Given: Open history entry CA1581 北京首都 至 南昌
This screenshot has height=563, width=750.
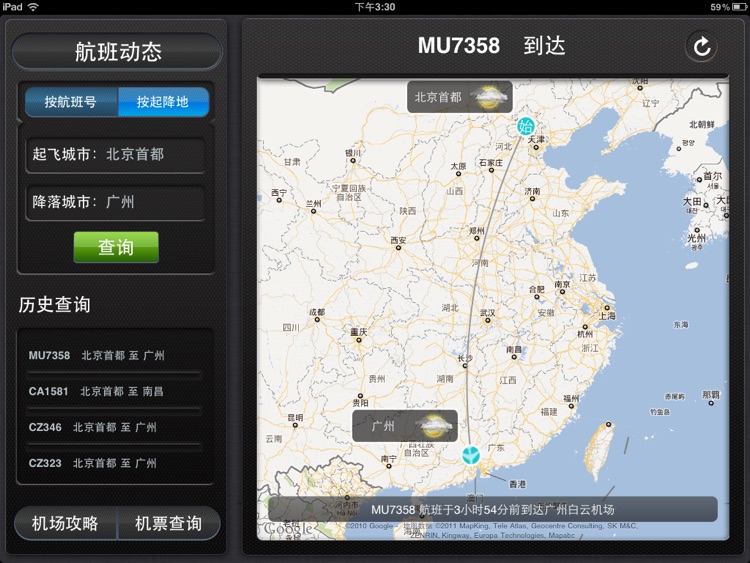Looking at the screenshot, I should tap(115, 391).
